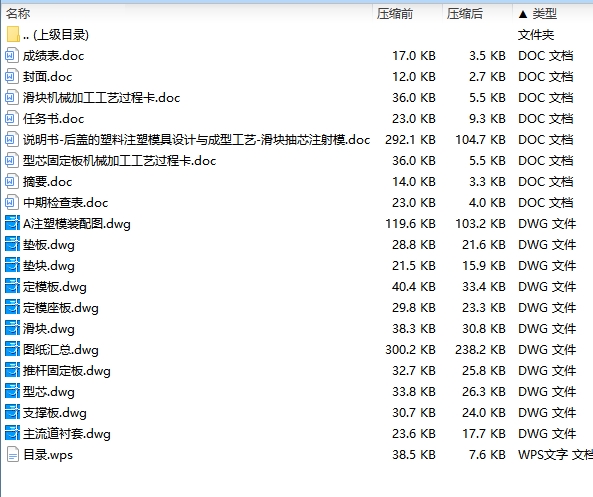Select file name 主流道衬套.dwg
The width and height of the screenshot is (593, 497).
67,434
